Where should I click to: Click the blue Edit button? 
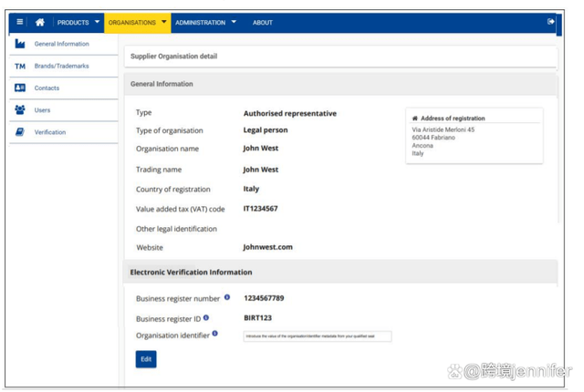coord(146,359)
